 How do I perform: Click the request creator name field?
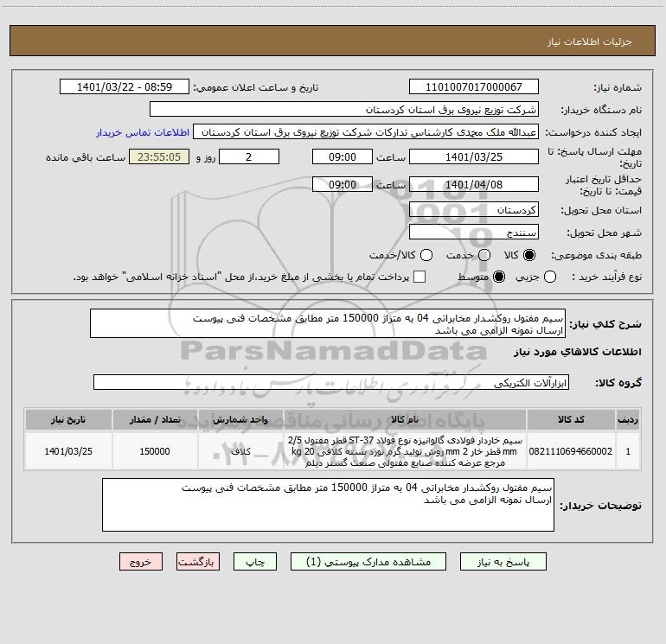(366, 131)
